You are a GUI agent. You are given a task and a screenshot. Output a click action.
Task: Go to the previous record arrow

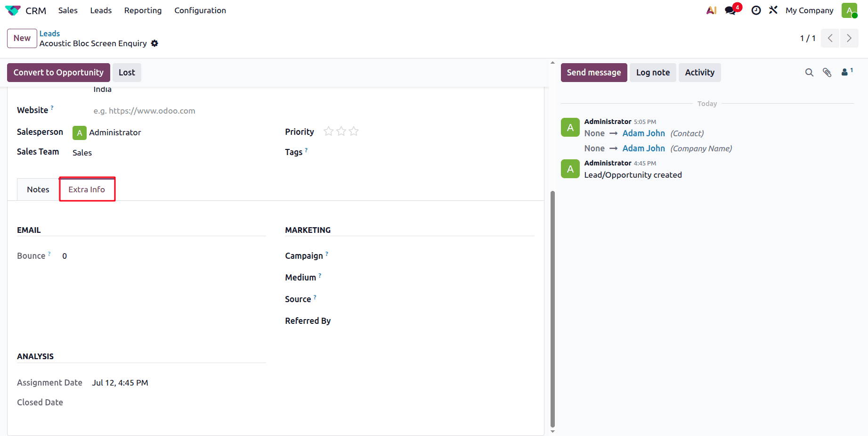pyautogui.click(x=830, y=38)
